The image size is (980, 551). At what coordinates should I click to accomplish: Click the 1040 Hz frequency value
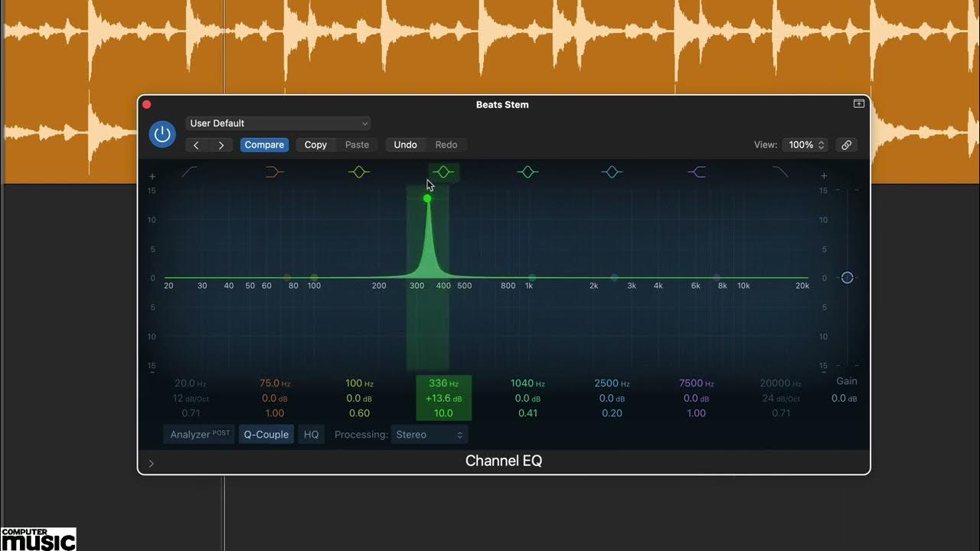tap(528, 383)
